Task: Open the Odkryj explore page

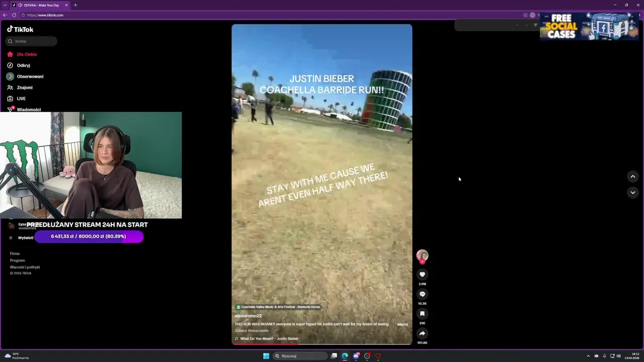Action: point(23,65)
